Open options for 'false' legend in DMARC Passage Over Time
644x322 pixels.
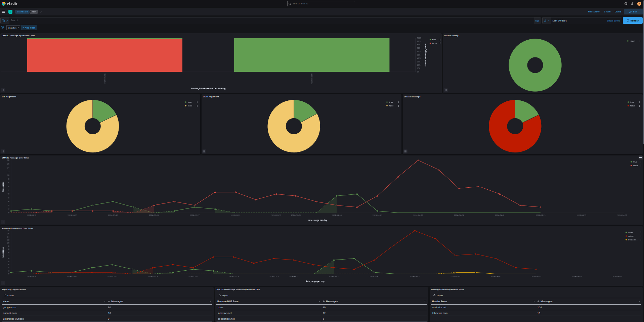pyautogui.click(x=641, y=166)
